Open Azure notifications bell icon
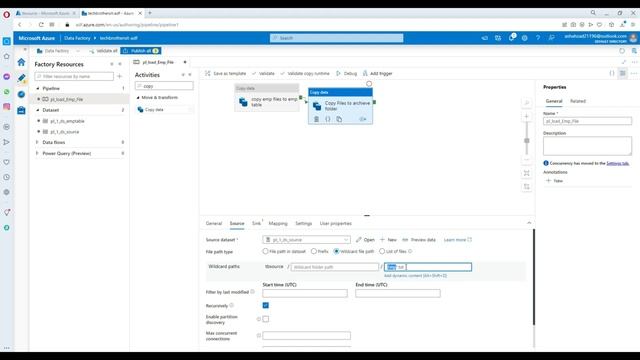 pyautogui.click(x=511, y=38)
